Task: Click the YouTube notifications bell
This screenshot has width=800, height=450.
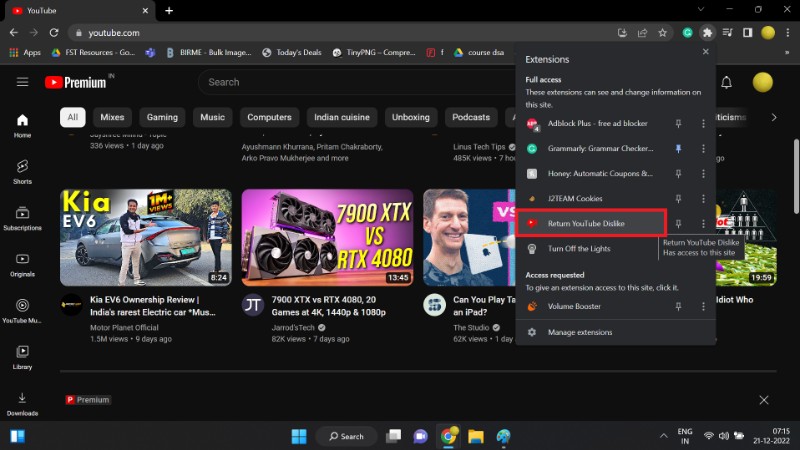Action: (x=726, y=82)
